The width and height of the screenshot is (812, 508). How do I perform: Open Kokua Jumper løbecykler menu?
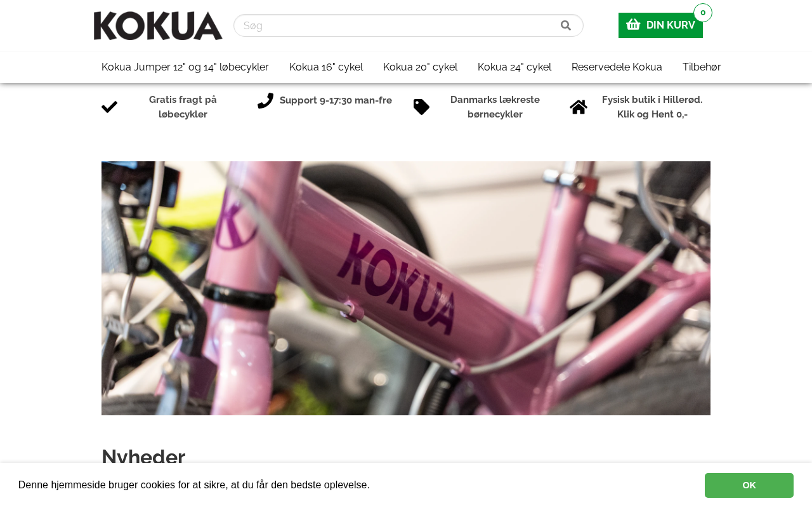(x=185, y=67)
